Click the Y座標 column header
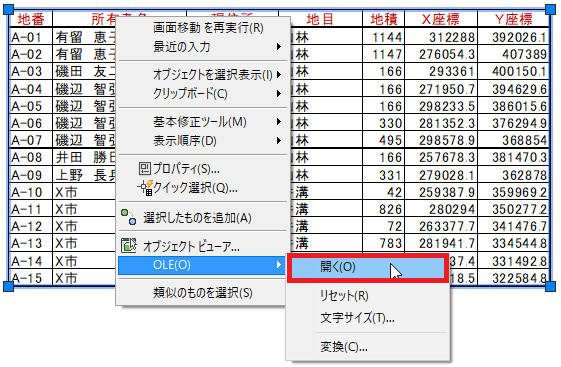Viewport: 561px width, 367px height. coord(514,19)
